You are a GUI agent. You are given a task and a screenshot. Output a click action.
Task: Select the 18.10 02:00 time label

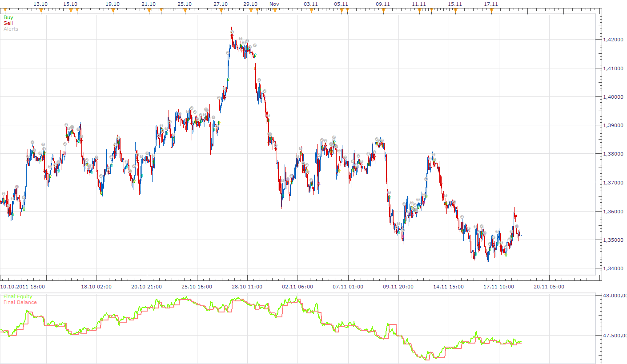(x=96, y=287)
